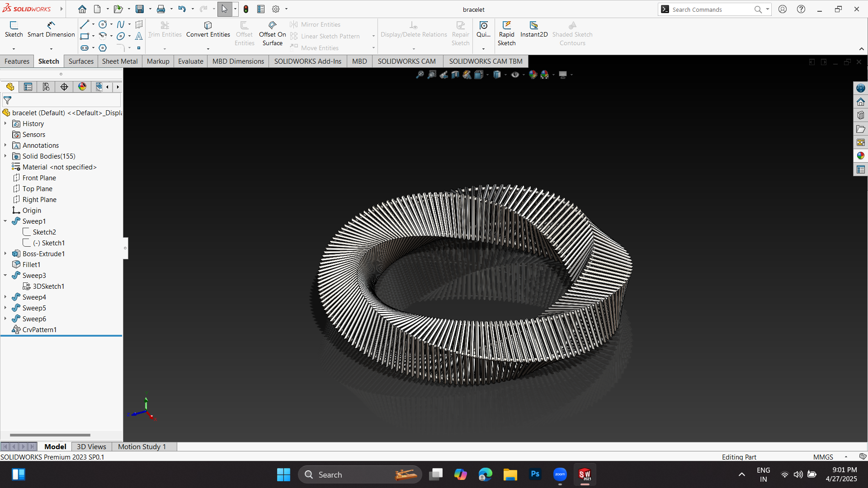Image resolution: width=868 pixels, height=488 pixels.
Task: Toggle the Select cursor tool
Action: tap(225, 9)
